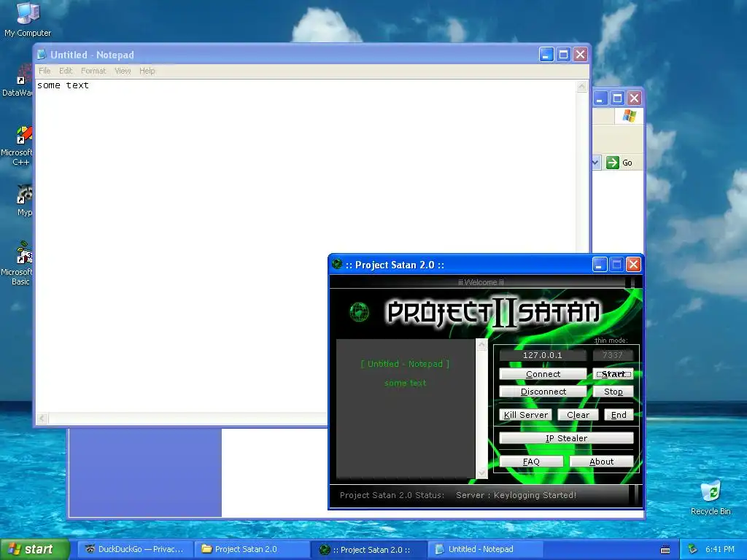The width and height of the screenshot is (747, 560).
Task: Click the network tray icon beside the clock
Action: [693, 549]
